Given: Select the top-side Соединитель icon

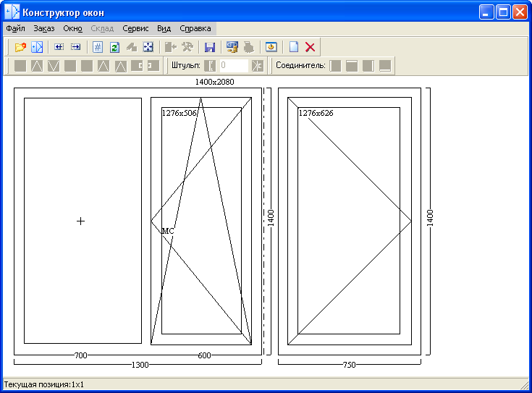Looking at the screenshot, I should [x=352, y=65].
